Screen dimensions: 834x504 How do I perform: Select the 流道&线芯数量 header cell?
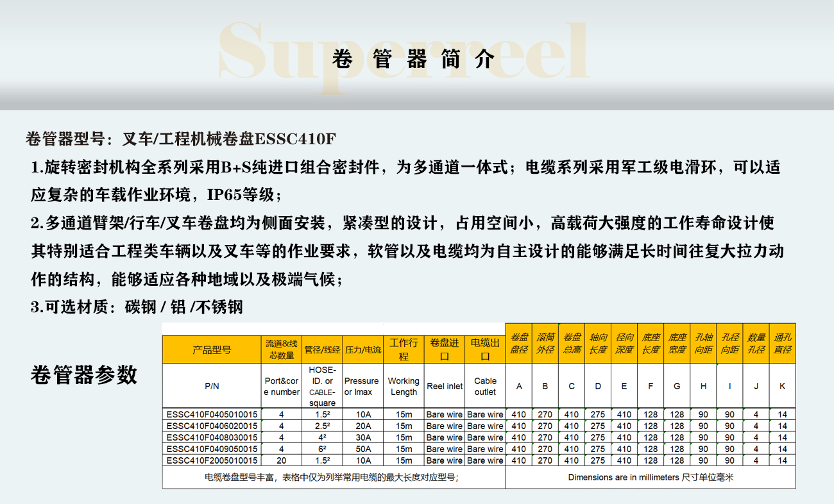[282, 349]
